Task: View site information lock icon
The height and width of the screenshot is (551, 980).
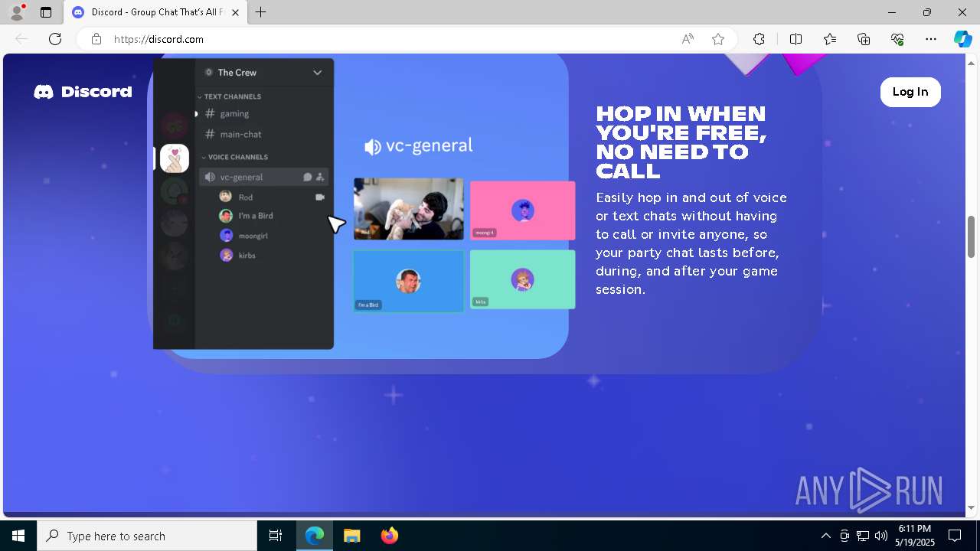Action: pos(96,39)
